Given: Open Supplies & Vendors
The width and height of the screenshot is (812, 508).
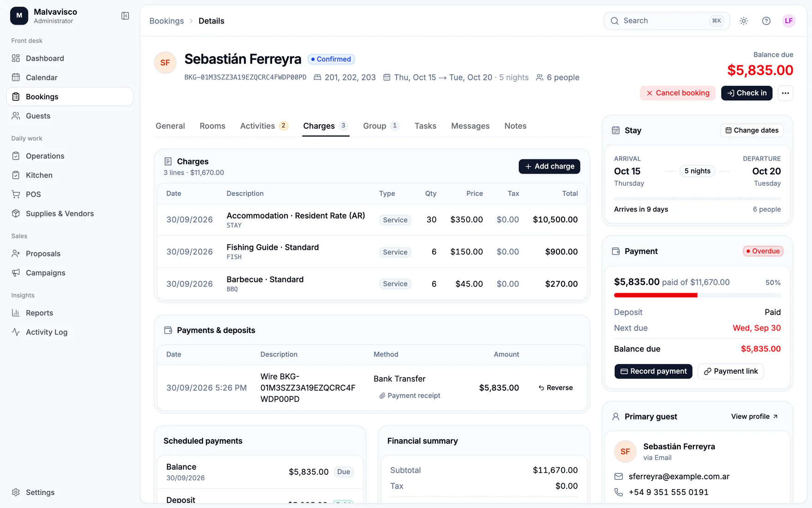Looking at the screenshot, I should click(x=70, y=213).
